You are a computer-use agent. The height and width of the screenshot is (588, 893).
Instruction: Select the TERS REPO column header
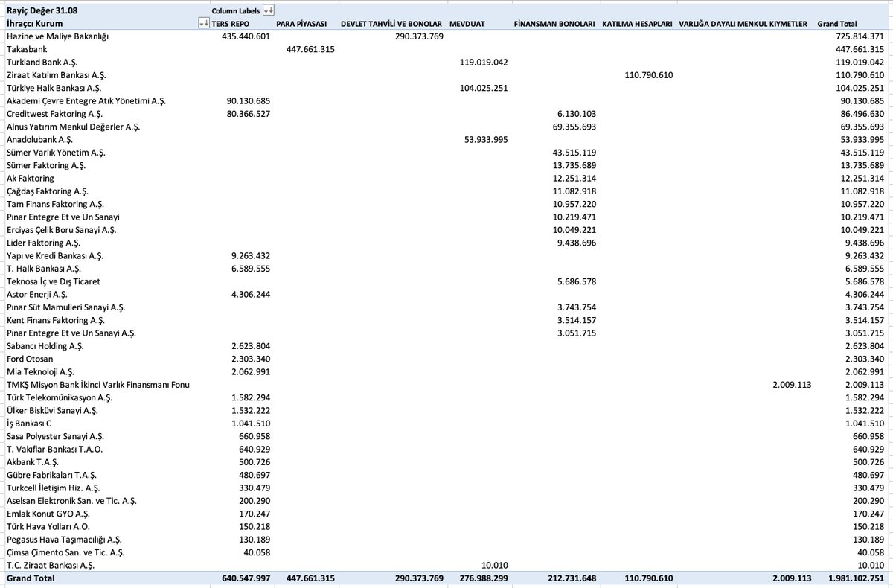pos(231,24)
